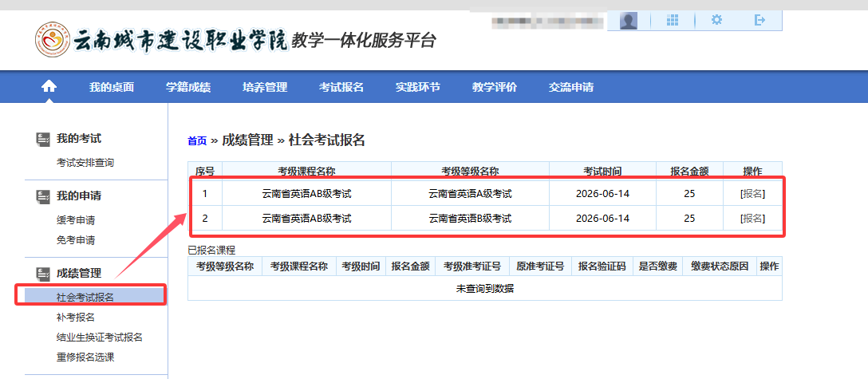Click the 成绩管理 section icon

tap(43, 274)
